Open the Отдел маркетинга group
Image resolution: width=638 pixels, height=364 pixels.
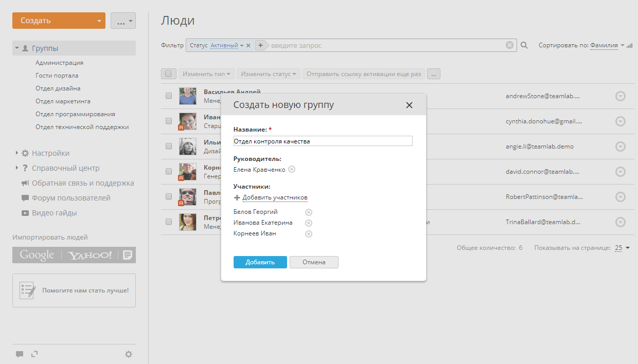[63, 101]
